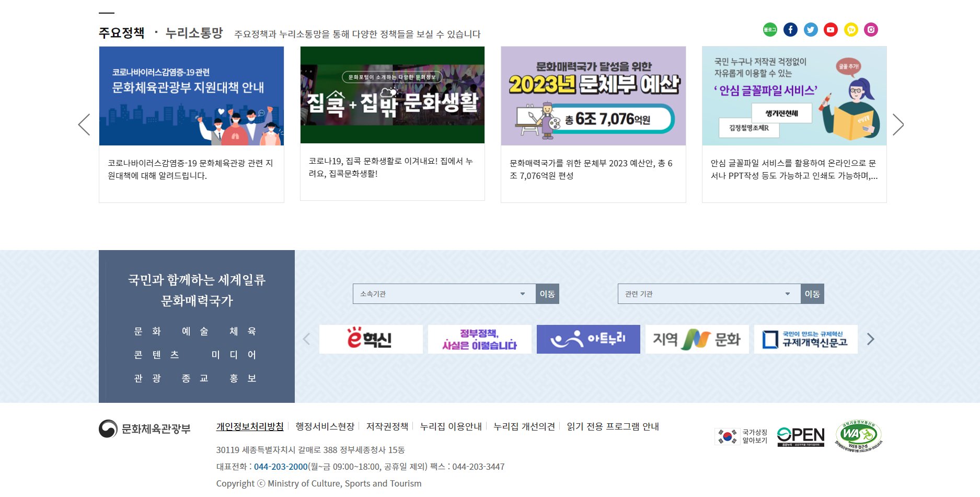Screen dimensions: 980x497
Task: Open the 저작권정책 footer link
Action: coord(387,426)
